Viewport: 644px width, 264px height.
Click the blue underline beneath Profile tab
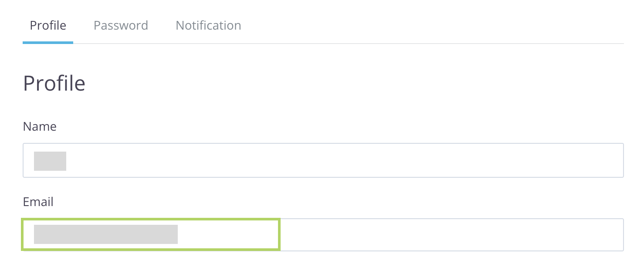click(x=48, y=43)
